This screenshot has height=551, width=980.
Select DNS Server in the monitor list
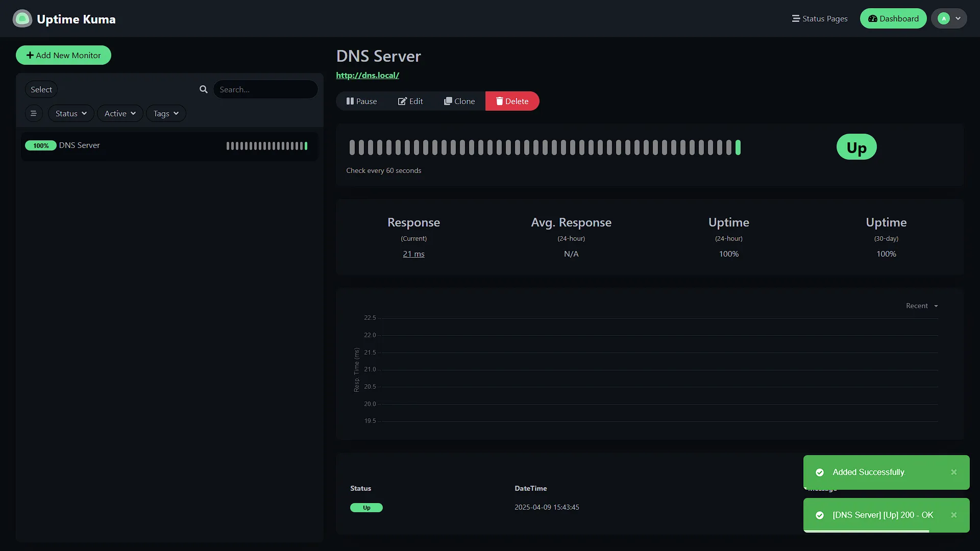[169, 146]
